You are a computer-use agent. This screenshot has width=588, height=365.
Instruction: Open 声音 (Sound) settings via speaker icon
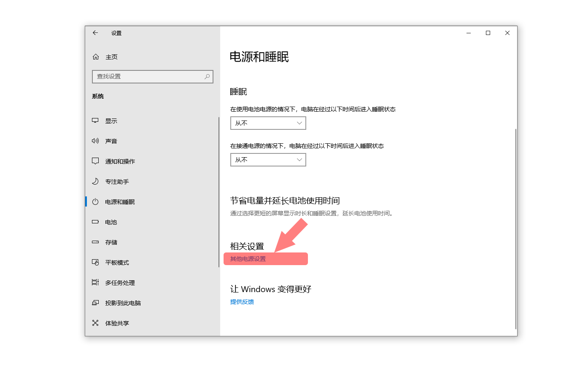point(95,141)
